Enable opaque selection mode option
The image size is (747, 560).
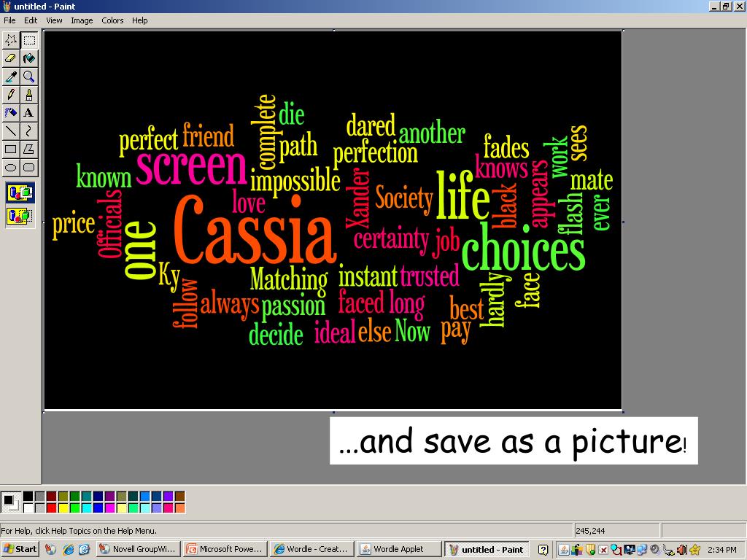[x=20, y=192]
